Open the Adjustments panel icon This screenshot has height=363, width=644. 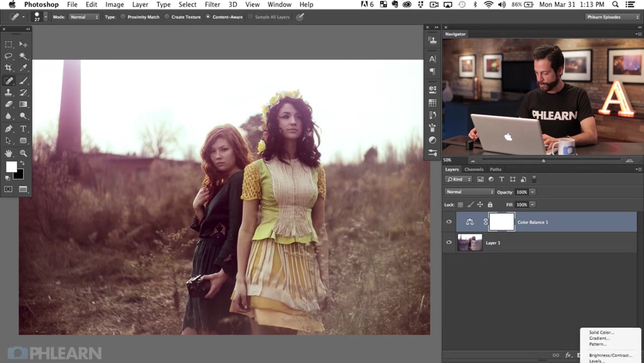point(432,140)
